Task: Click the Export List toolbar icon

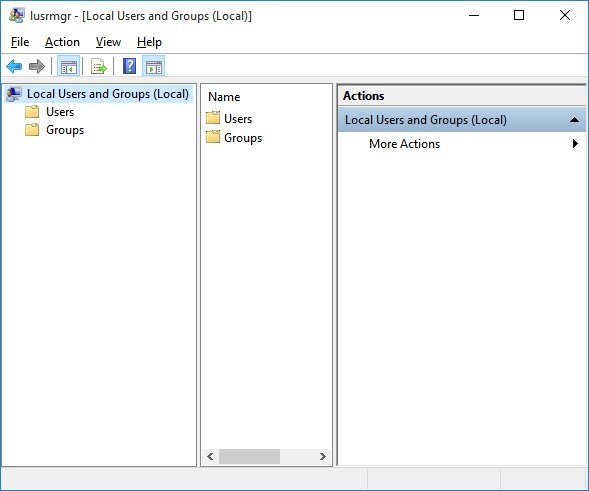Action: coord(99,67)
